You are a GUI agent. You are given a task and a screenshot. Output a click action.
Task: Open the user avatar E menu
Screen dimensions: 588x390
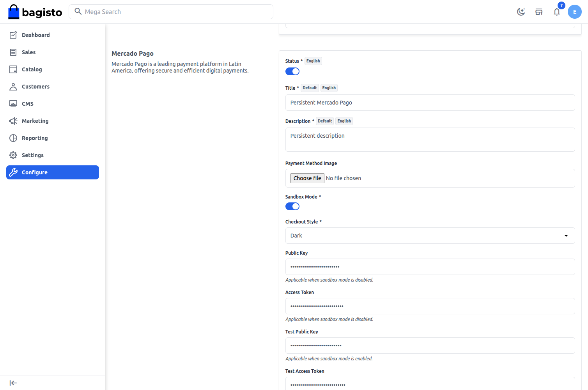tap(575, 12)
